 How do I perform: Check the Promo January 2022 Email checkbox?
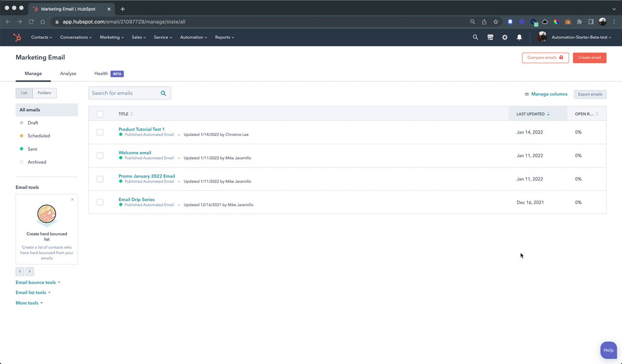coord(100,179)
